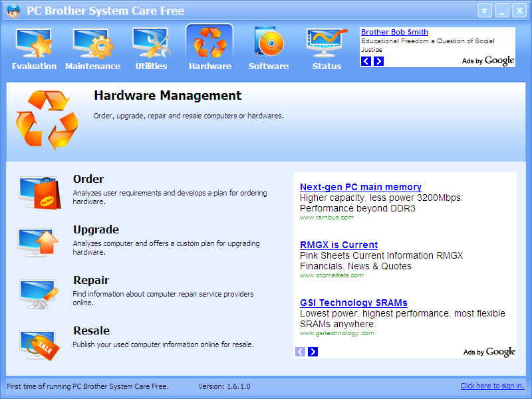Select the Hardware recycle arrows toolbar icon
The width and height of the screenshot is (532, 399).
209,43
